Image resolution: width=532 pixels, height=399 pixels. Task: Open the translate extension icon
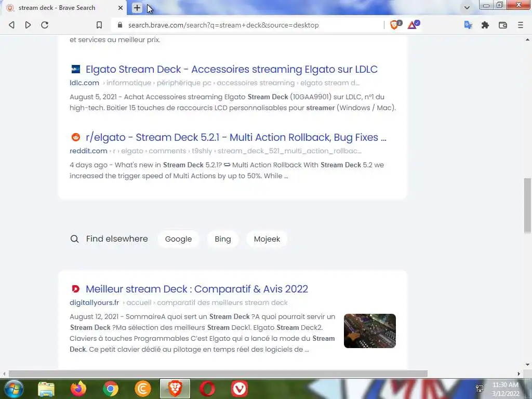pyautogui.click(x=468, y=25)
